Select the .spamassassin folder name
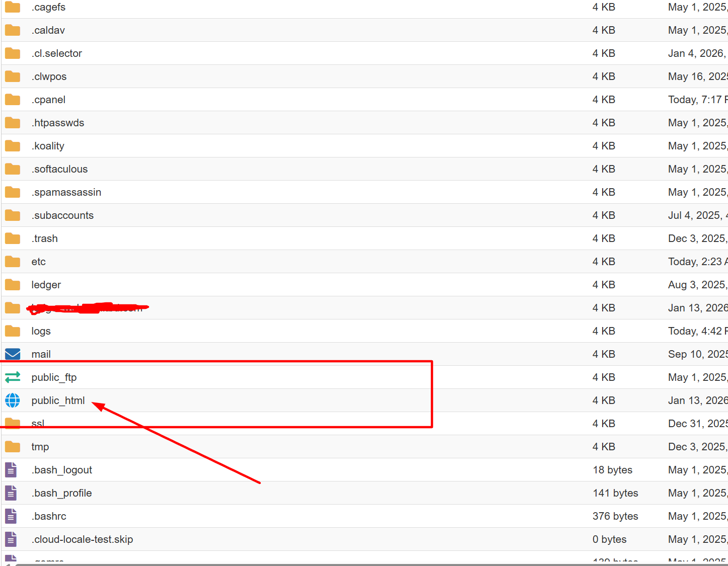The height and width of the screenshot is (566, 728). [66, 192]
